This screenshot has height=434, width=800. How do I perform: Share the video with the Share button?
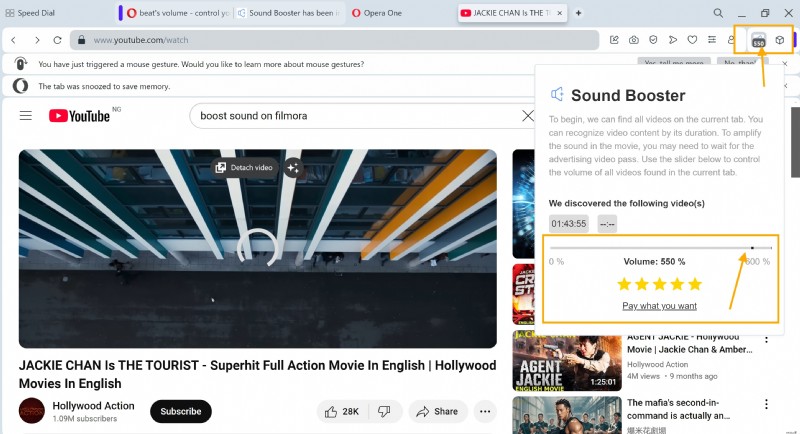pos(438,412)
